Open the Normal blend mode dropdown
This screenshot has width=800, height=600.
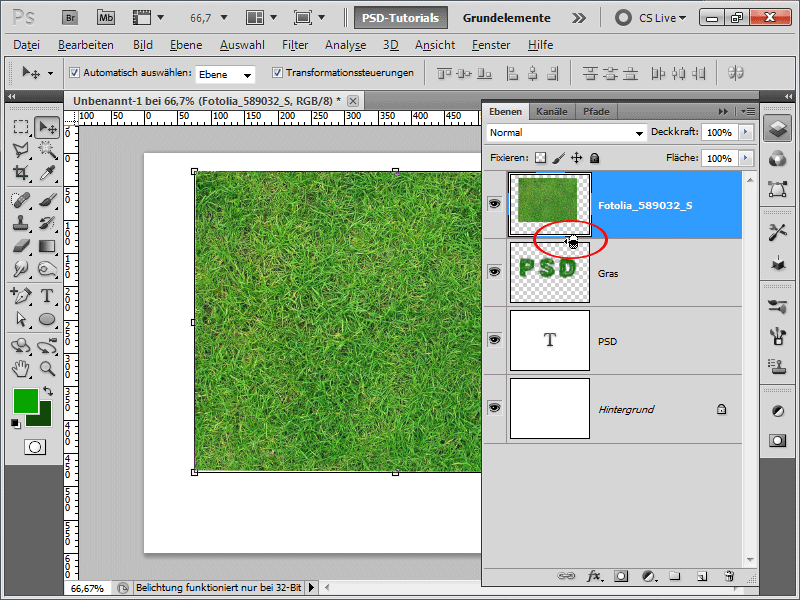(x=566, y=133)
